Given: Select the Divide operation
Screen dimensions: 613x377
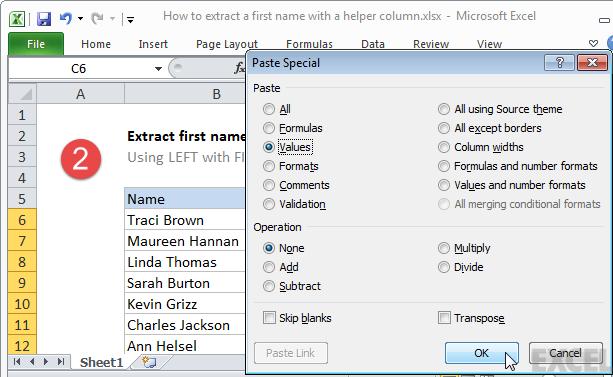Looking at the screenshot, I should tap(444, 267).
